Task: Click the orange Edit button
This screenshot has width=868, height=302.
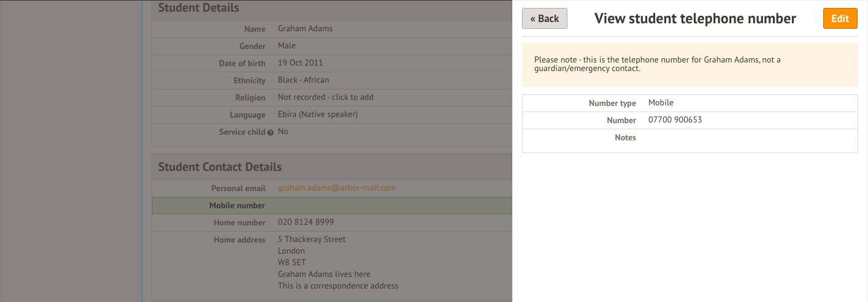Action: point(840,18)
